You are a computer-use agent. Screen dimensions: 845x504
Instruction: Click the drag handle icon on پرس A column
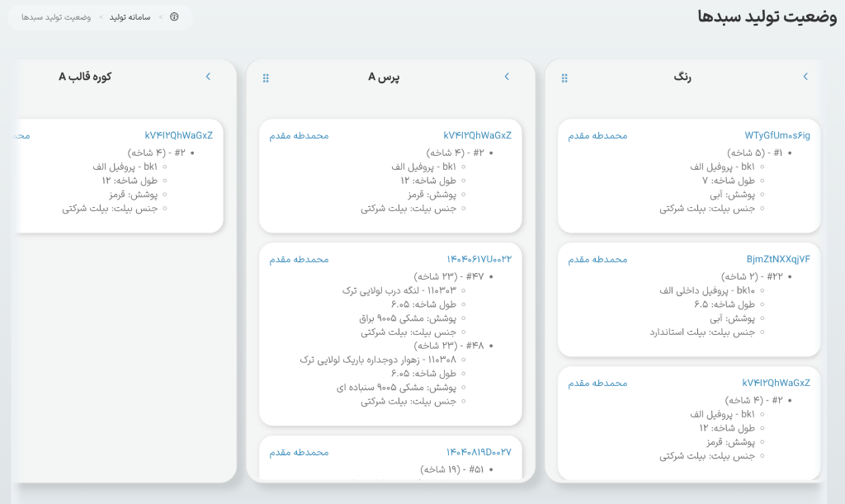pyautogui.click(x=265, y=77)
